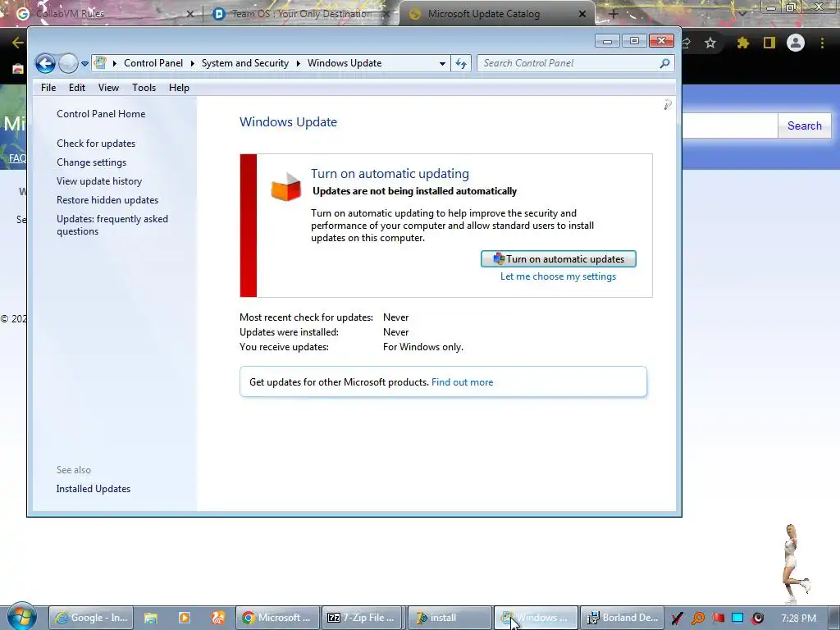Open the Windows Start orb

point(22,617)
